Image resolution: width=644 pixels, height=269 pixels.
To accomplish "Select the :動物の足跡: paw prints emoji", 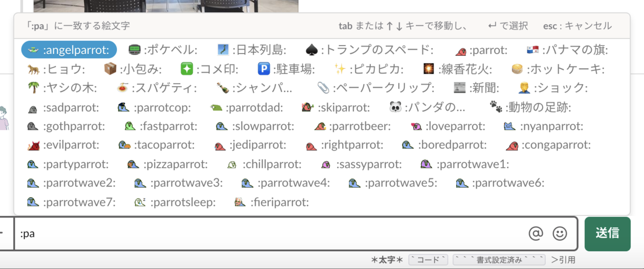I will click(x=530, y=107).
